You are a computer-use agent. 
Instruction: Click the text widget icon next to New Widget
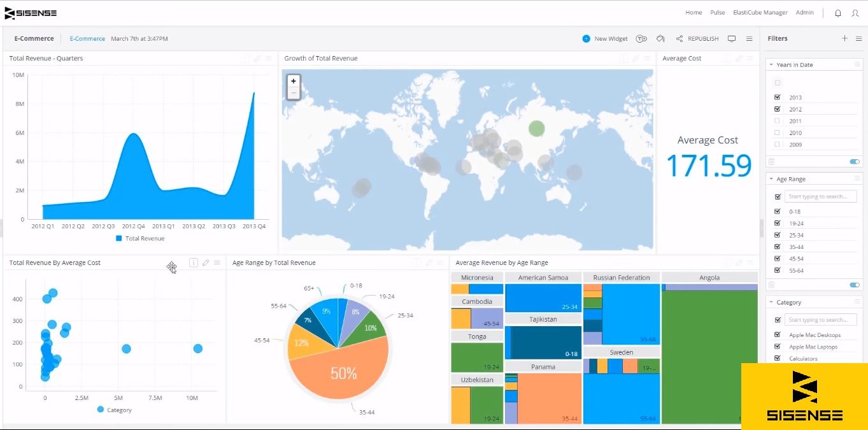641,38
